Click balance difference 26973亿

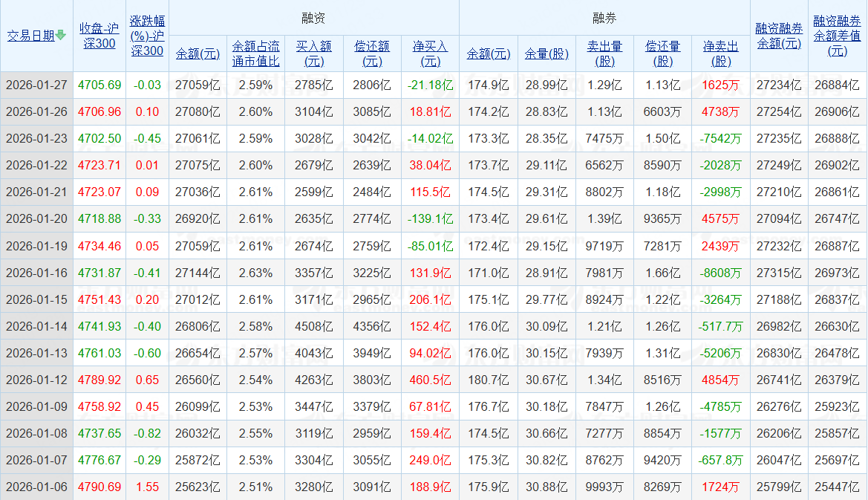click(x=837, y=273)
